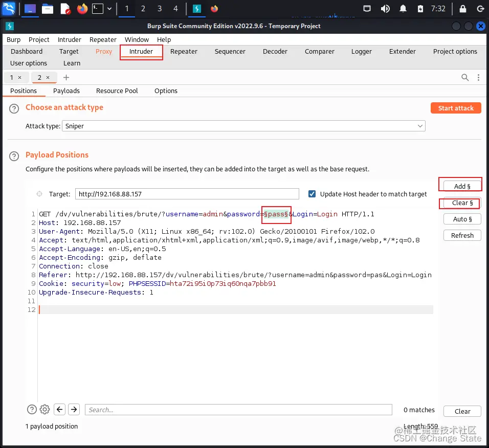Click the network display tray icon

click(367, 9)
